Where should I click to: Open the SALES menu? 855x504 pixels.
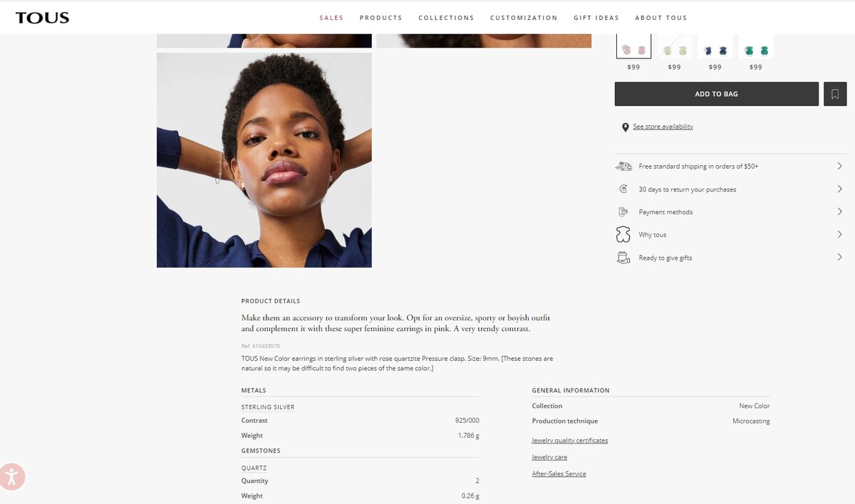point(331,18)
